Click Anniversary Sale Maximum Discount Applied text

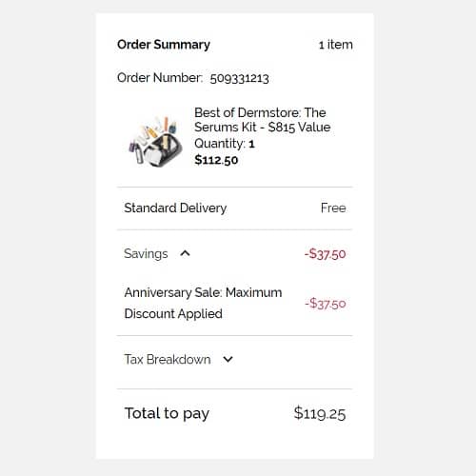(203, 303)
